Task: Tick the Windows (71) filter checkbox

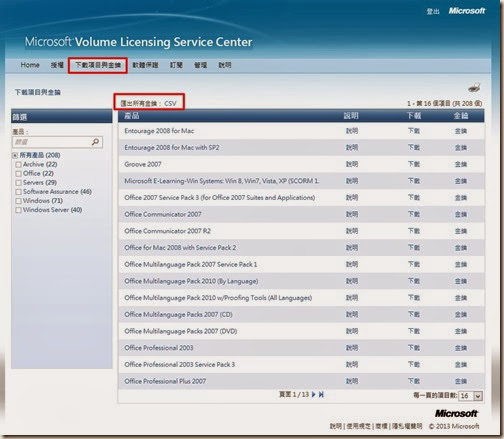Action: [x=19, y=201]
